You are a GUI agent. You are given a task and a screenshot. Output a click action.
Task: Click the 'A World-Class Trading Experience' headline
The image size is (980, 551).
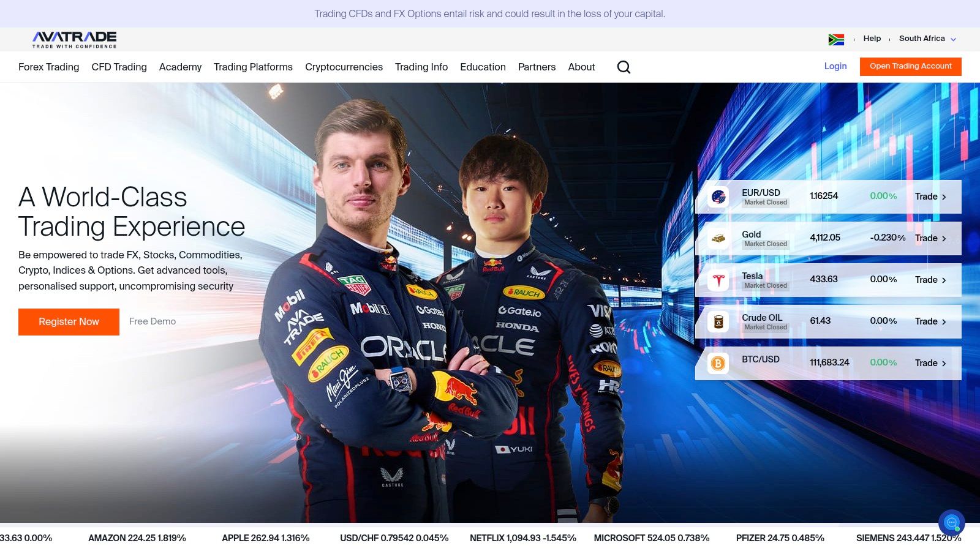click(x=132, y=212)
